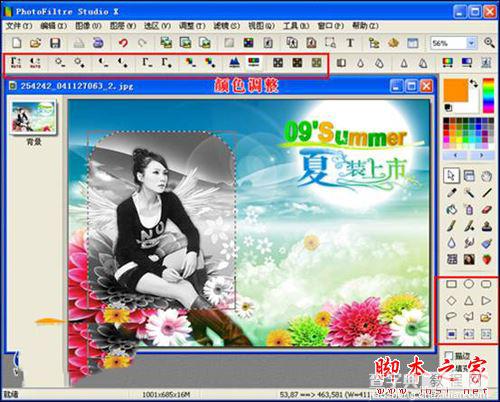Select the 背景 layer thumbnail
This screenshot has height=402, width=500.
pyautogui.click(x=33, y=117)
